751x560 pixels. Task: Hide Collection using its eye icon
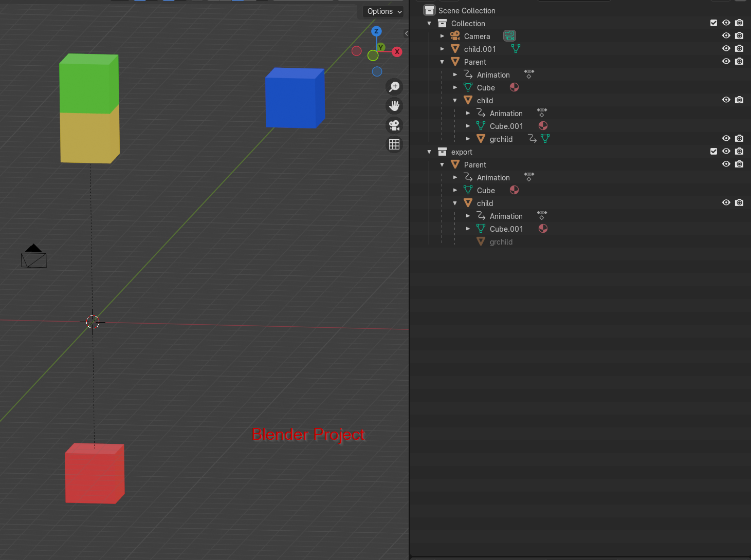[x=726, y=23]
